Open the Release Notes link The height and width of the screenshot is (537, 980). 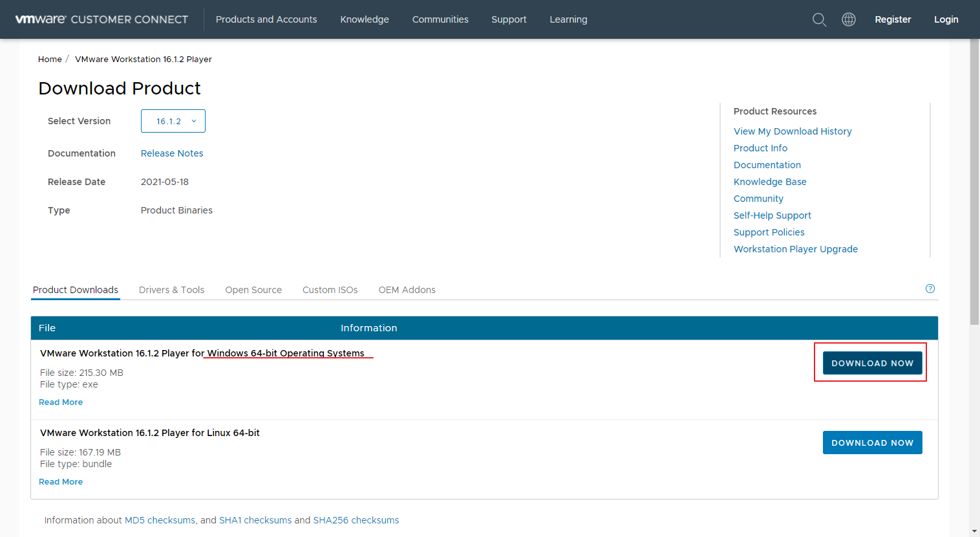point(172,153)
